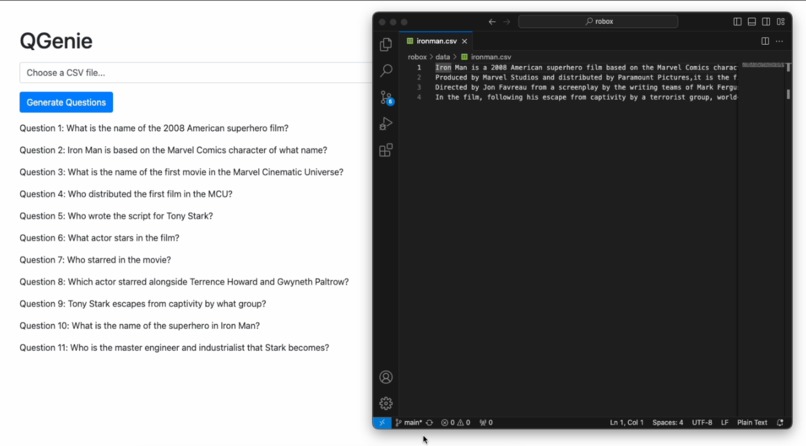Click Question 4 about who distributed the film
Screen dimensions: 806x446
[126, 194]
